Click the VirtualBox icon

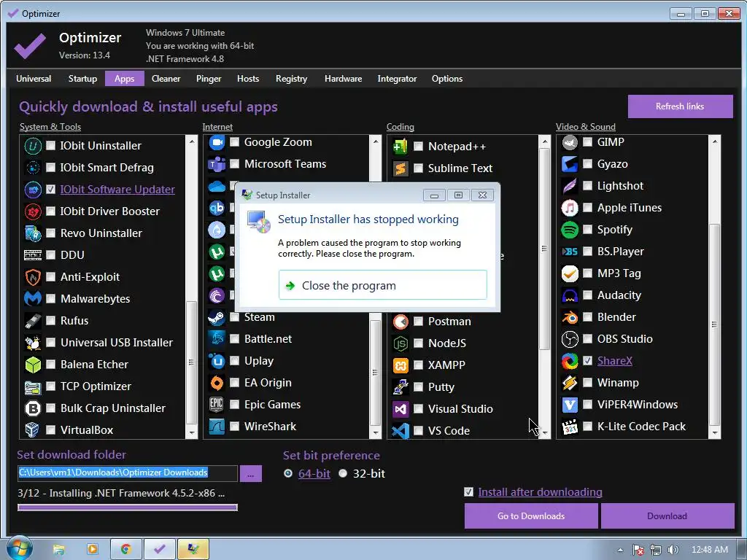(33, 430)
